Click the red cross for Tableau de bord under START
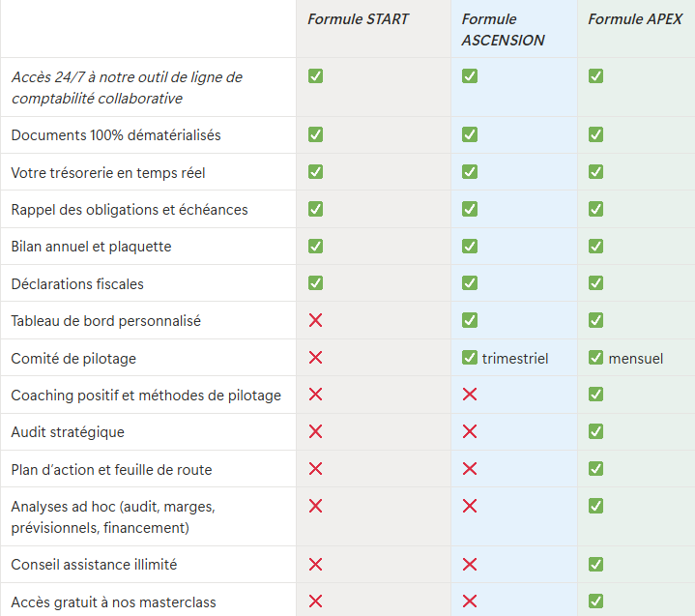Screen dimensions: 695x616 point(315,320)
